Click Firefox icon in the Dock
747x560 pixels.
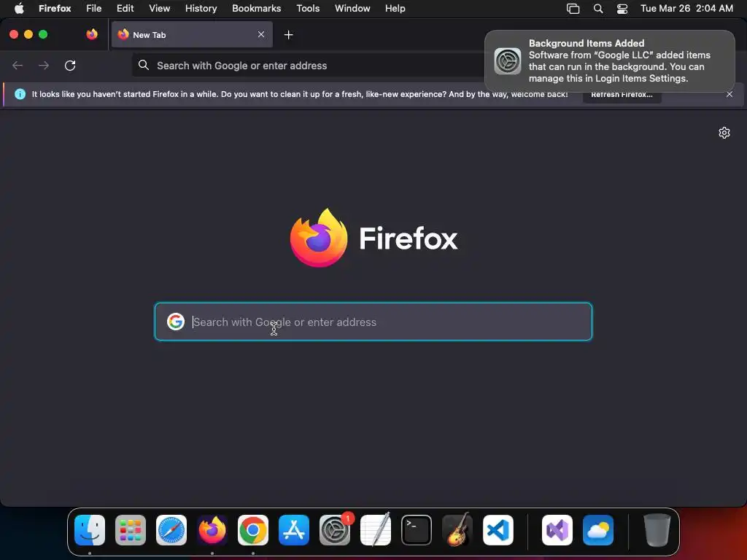212,530
